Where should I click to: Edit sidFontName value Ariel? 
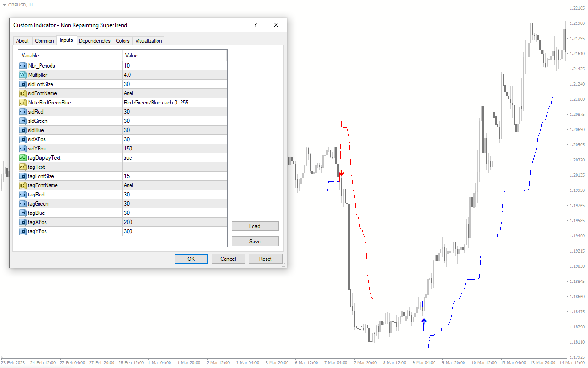(175, 93)
